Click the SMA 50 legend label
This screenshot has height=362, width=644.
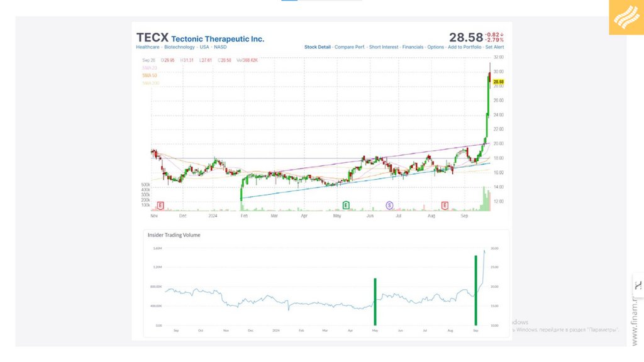150,75
